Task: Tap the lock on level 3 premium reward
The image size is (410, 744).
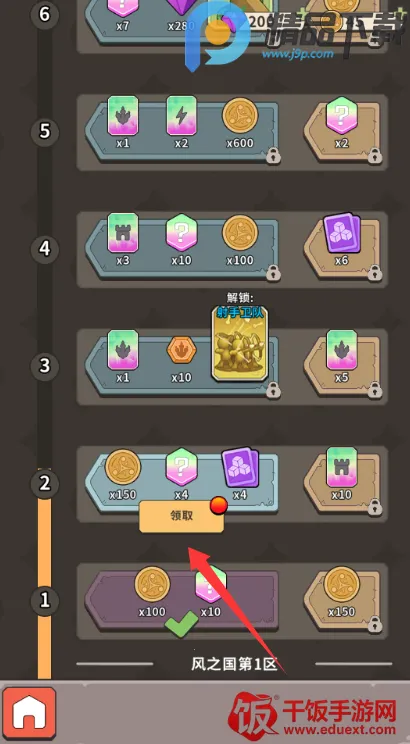Action: coord(375,390)
